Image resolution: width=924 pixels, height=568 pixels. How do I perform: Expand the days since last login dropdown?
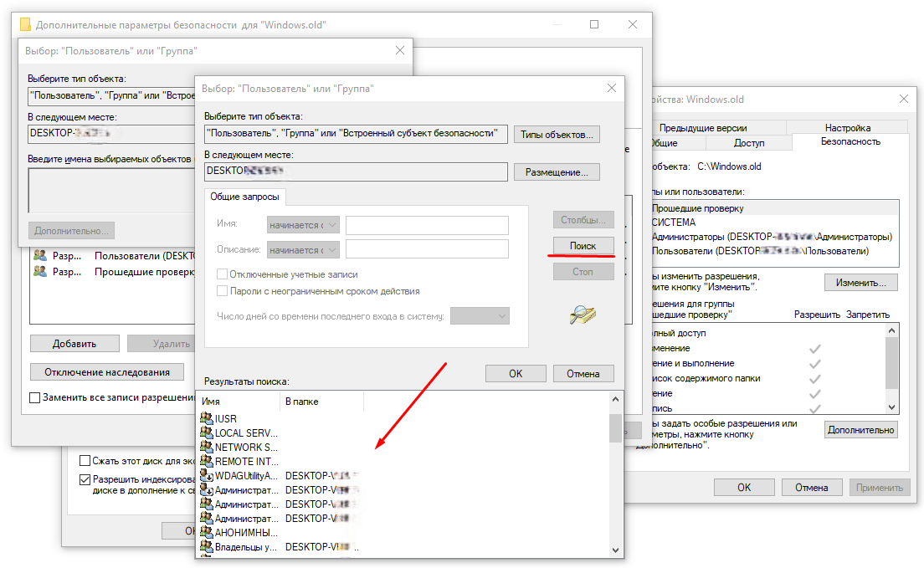click(480, 316)
